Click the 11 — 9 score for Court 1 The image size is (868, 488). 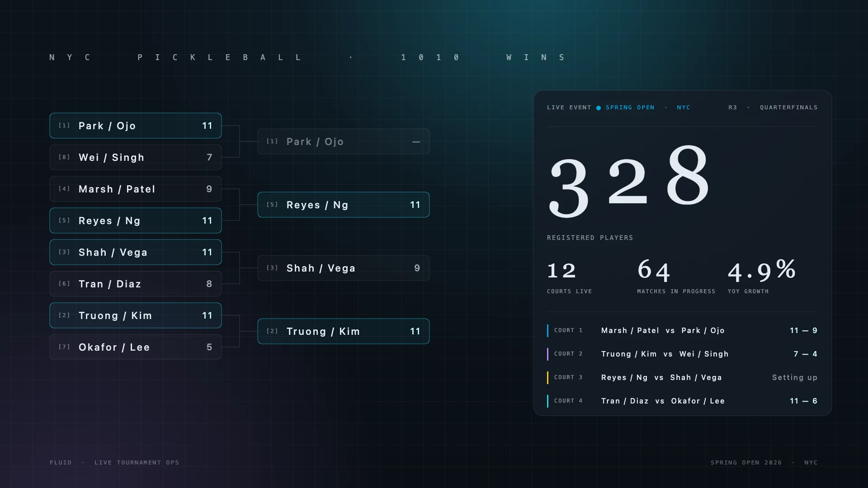(x=804, y=330)
